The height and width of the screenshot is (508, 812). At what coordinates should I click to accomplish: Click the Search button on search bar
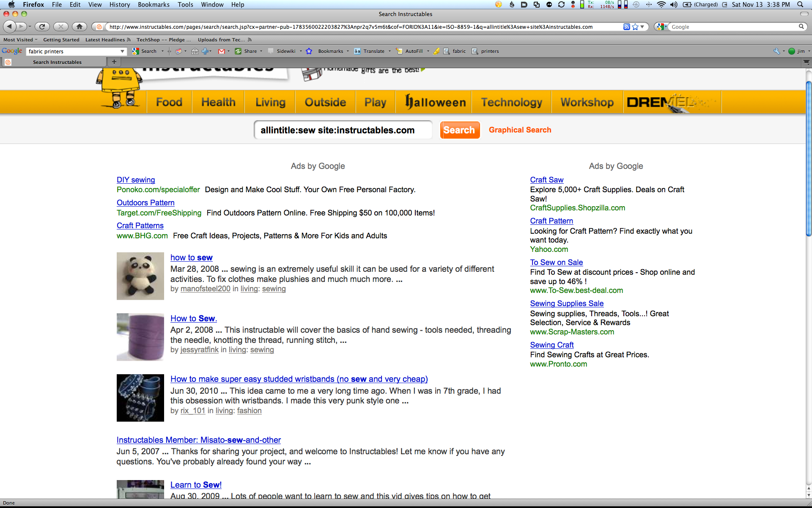coord(459,130)
